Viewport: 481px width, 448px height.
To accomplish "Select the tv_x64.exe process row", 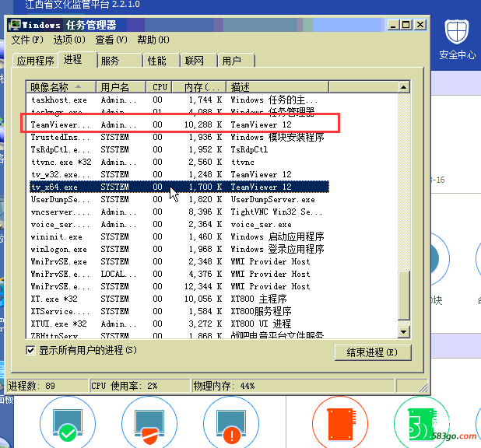I will pyautogui.click(x=179, y=187).
